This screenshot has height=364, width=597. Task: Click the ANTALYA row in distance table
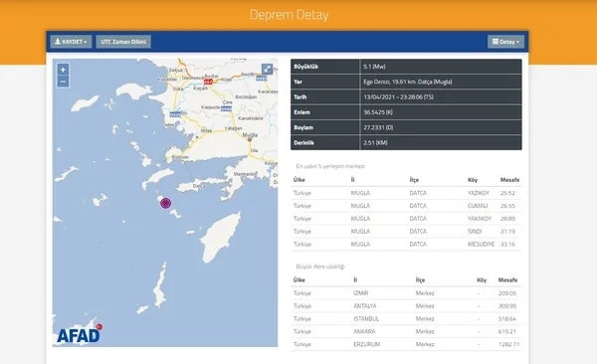[406, 306]
